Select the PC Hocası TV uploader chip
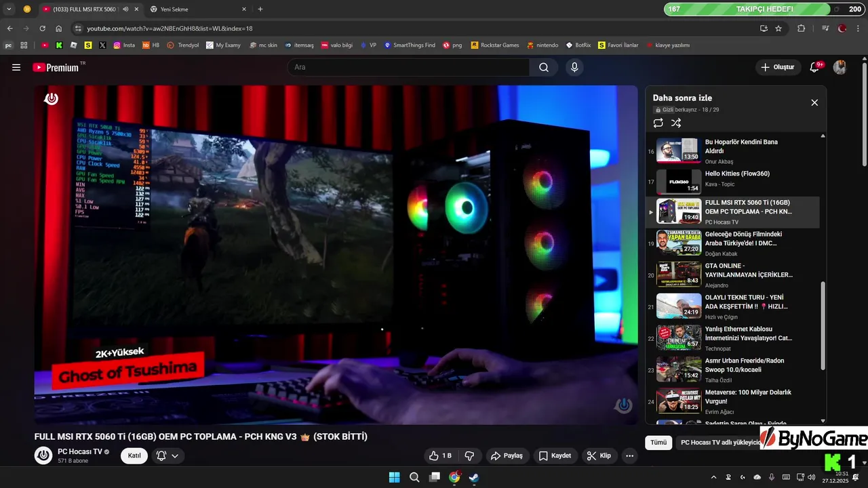The width and height of the screenshot is (868, 488). 719,443
